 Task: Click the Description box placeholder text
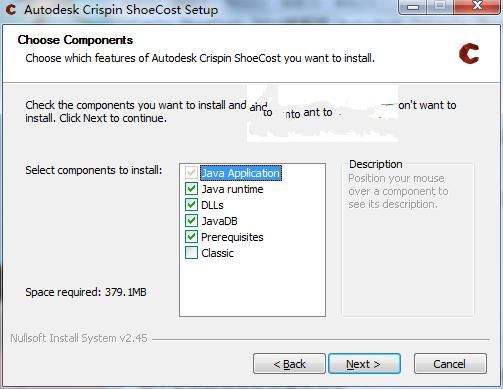pos(398,191)
